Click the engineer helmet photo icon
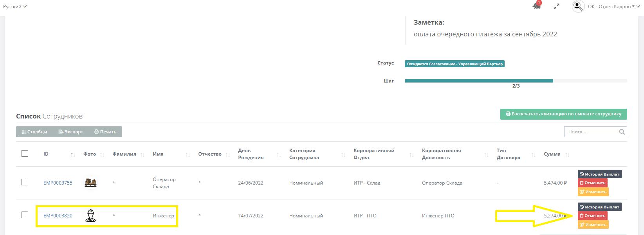Image resolution: width=644 pixels, height=235 pixels. point(90,215)
